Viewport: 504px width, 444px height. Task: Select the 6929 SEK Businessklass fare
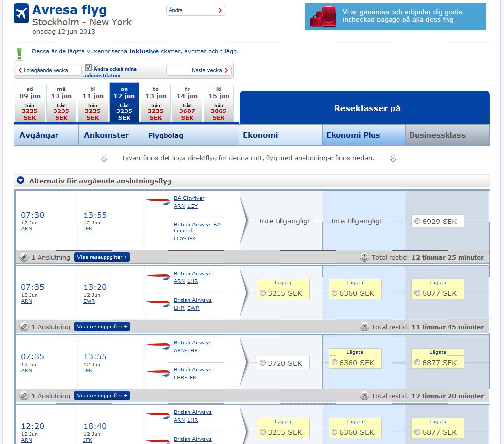(417, 222)
